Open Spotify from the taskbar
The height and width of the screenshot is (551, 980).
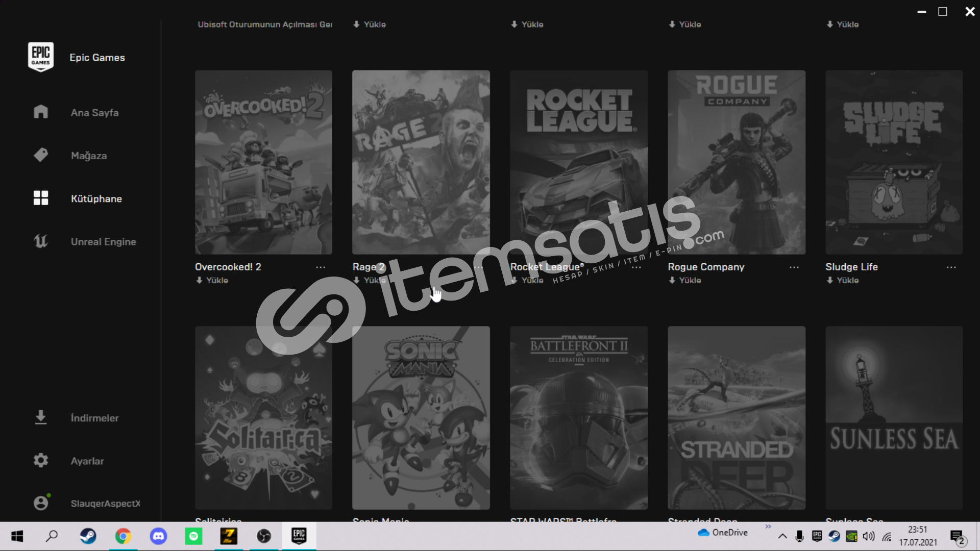pos(193,536)
